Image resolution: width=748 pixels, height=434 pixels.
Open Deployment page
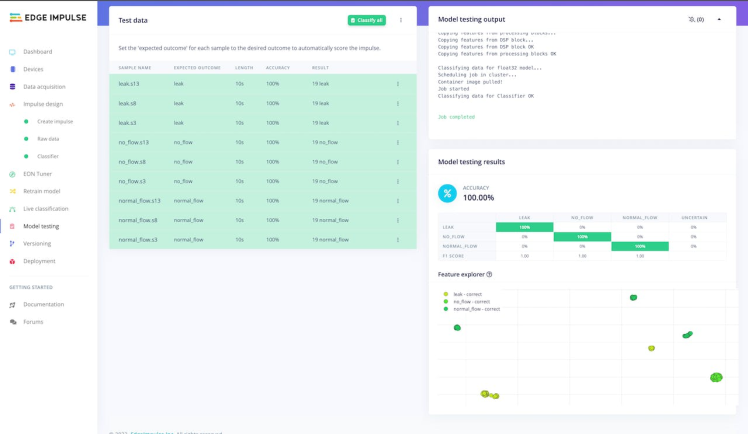[39, 261]
